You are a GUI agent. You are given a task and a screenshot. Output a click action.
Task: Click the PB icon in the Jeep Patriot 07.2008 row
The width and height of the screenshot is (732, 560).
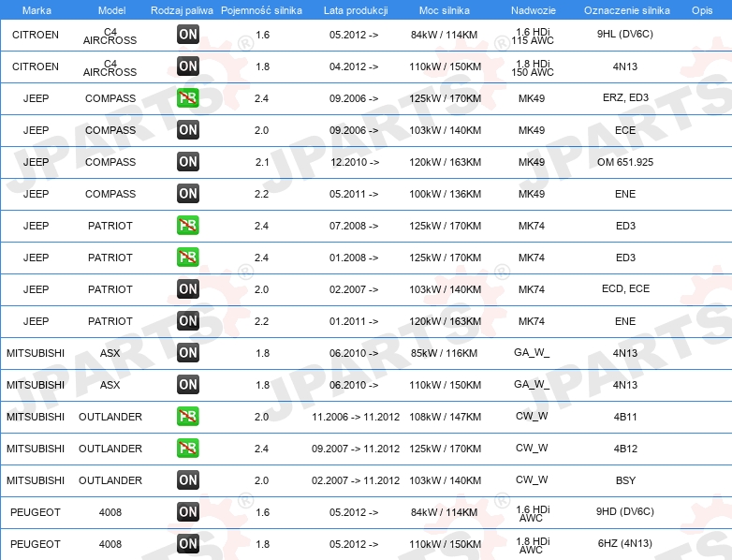(188, 225)
